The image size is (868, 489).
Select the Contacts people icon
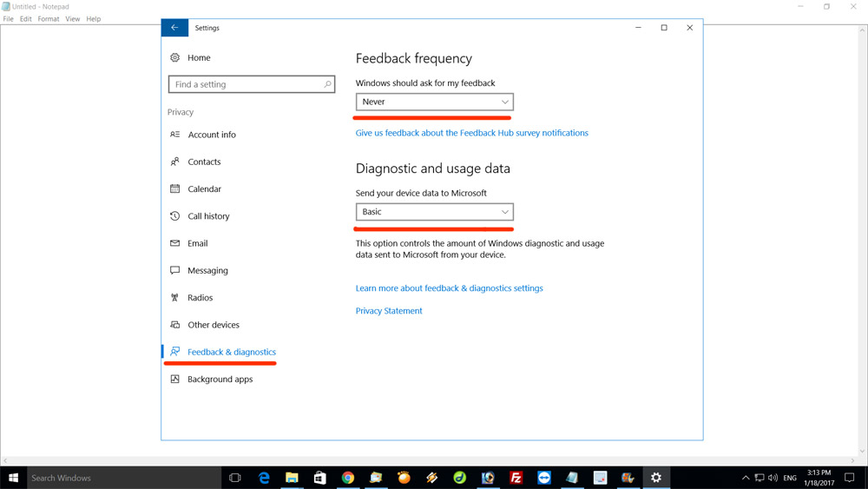click(x=175, y=162)
